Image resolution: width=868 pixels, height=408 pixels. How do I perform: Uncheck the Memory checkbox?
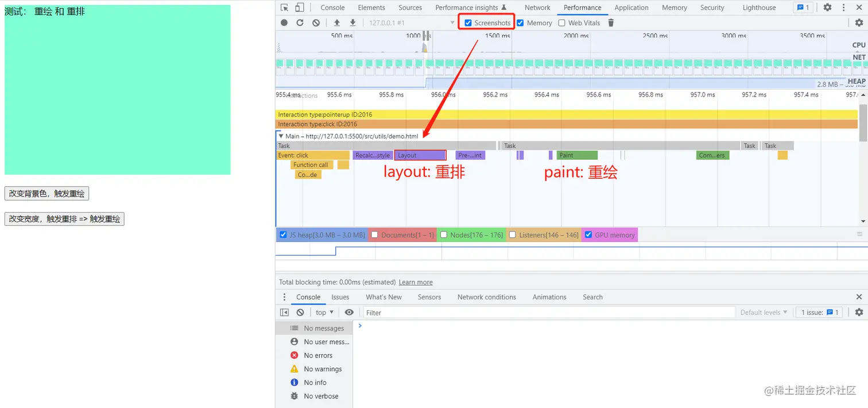pos(520,23)
